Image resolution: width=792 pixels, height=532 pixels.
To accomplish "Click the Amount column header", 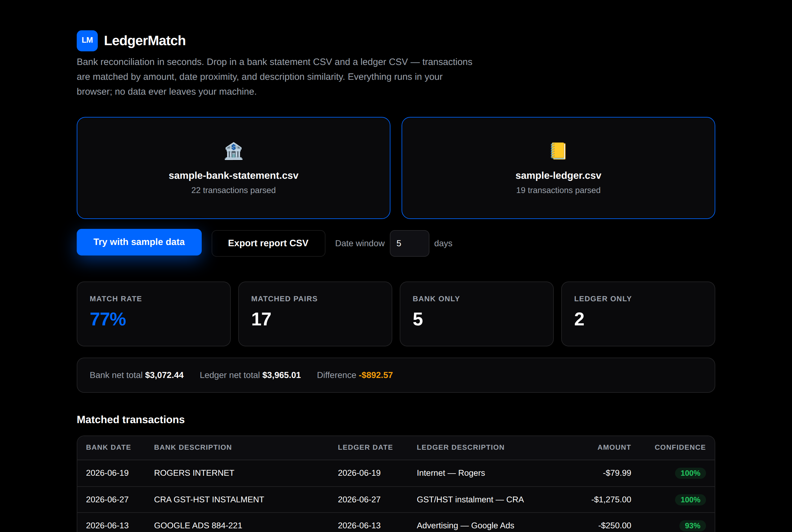I will tap(614, 447).
